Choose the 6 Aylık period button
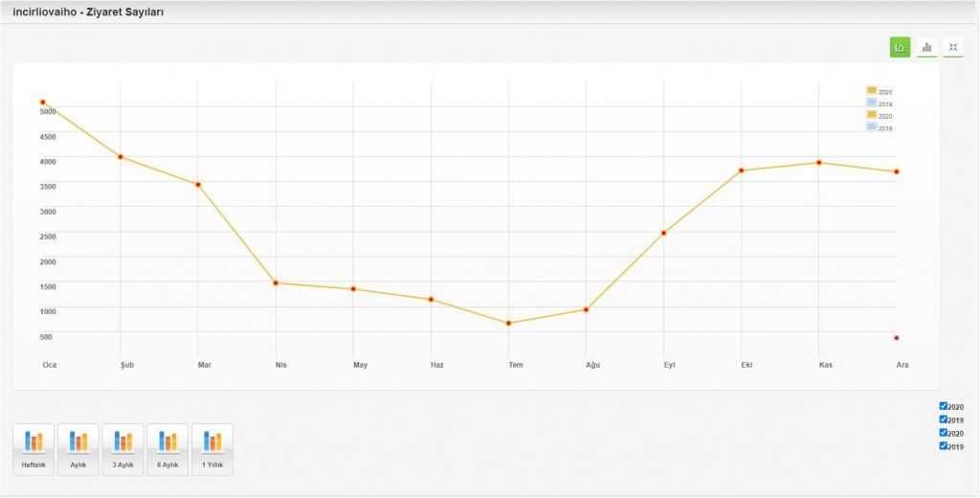The height and width of the screenshot is (498, 980). coord(167,449)
